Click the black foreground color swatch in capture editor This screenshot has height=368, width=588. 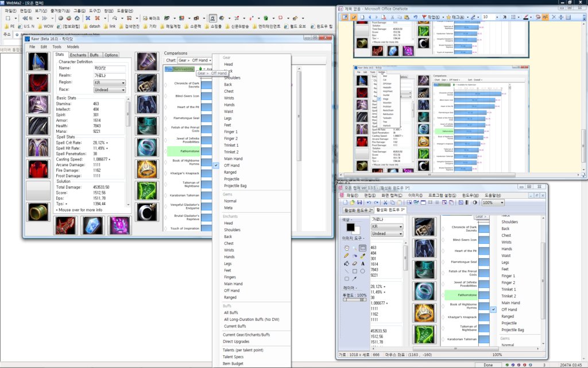tap(350, 227)
